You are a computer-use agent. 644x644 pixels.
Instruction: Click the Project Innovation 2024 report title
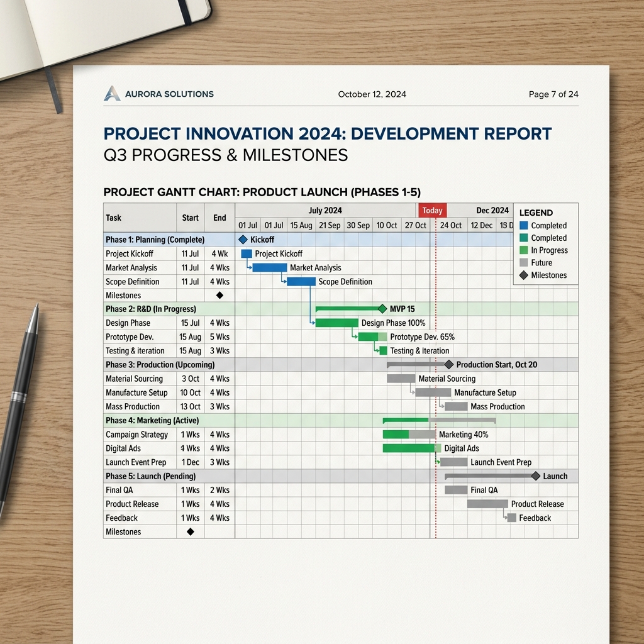point(327,134)
